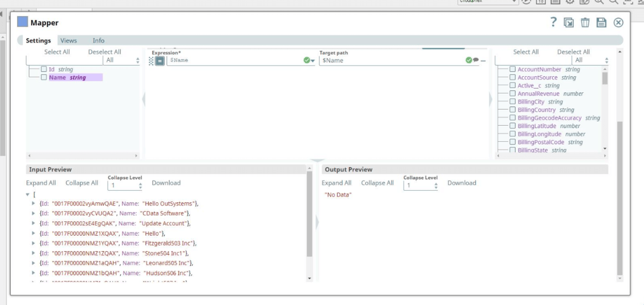Check the BillingGeocodeAccuracy checkbox
This screenshot has height=305, width=644.
(513, 118)
